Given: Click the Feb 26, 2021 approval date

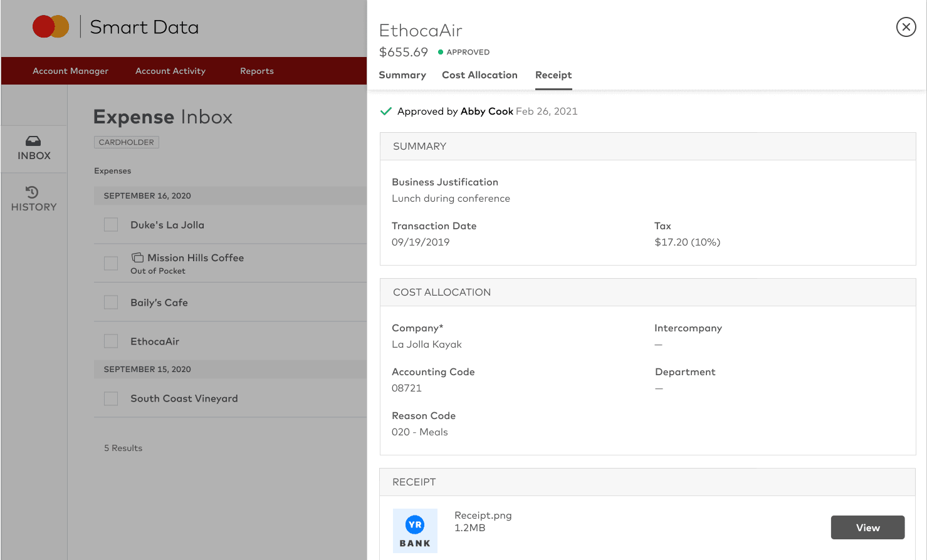Looking at the screenshot, I should click(547, 111).
